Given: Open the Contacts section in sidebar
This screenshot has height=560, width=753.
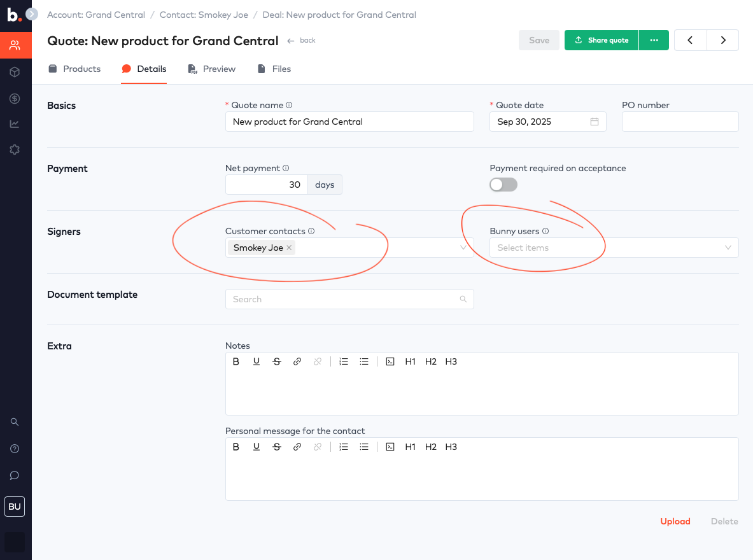Looking at the screenshot, I should tap(15, 45).
